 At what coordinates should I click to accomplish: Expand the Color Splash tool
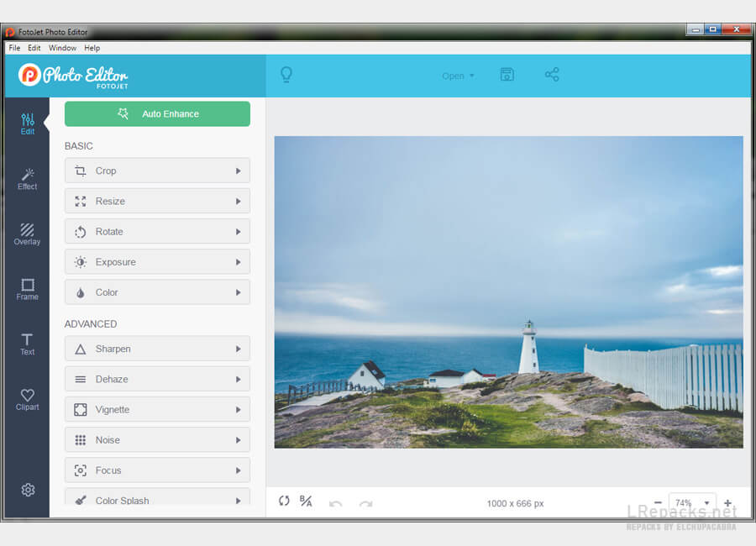157,500
